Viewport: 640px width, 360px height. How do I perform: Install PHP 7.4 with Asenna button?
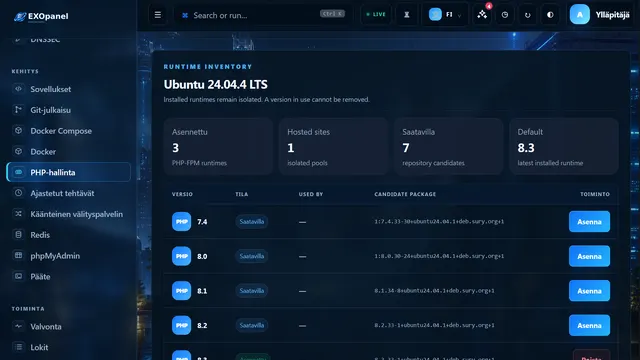[x=589, y=222]
